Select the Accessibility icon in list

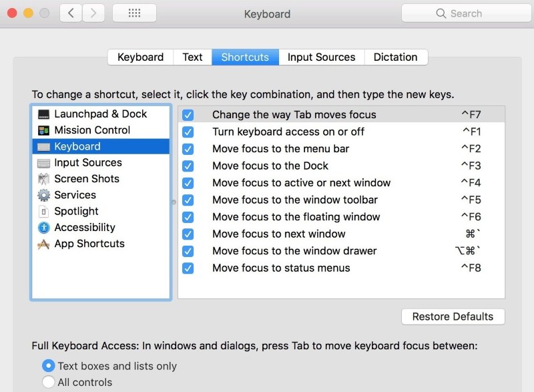click(43, 228)
